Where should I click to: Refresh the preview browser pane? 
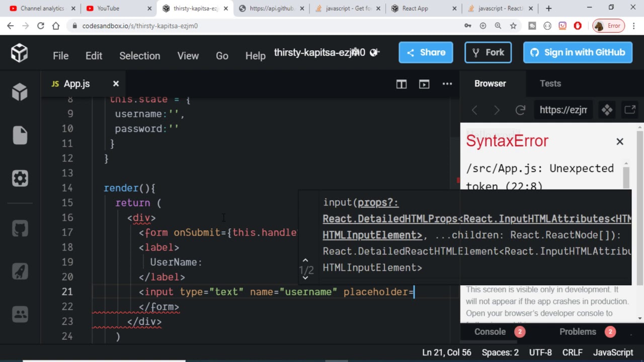coord(520,110)
